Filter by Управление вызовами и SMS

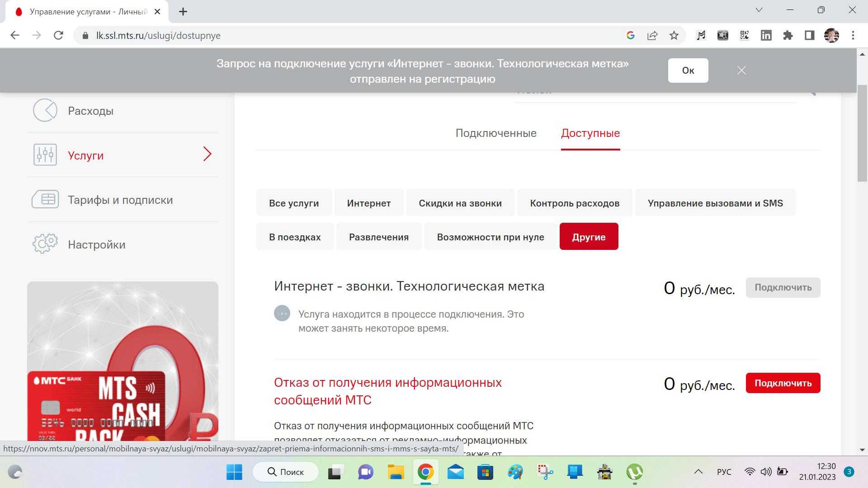click(715, 203)
